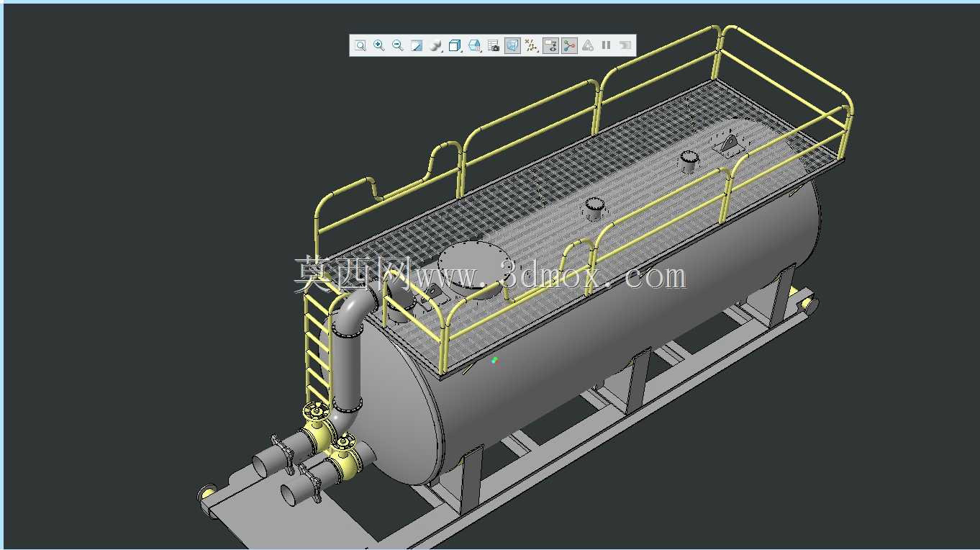This screenshot has height=550, width=980.
Task: Open the View Manager icon
Action: (x=474, y=45)
